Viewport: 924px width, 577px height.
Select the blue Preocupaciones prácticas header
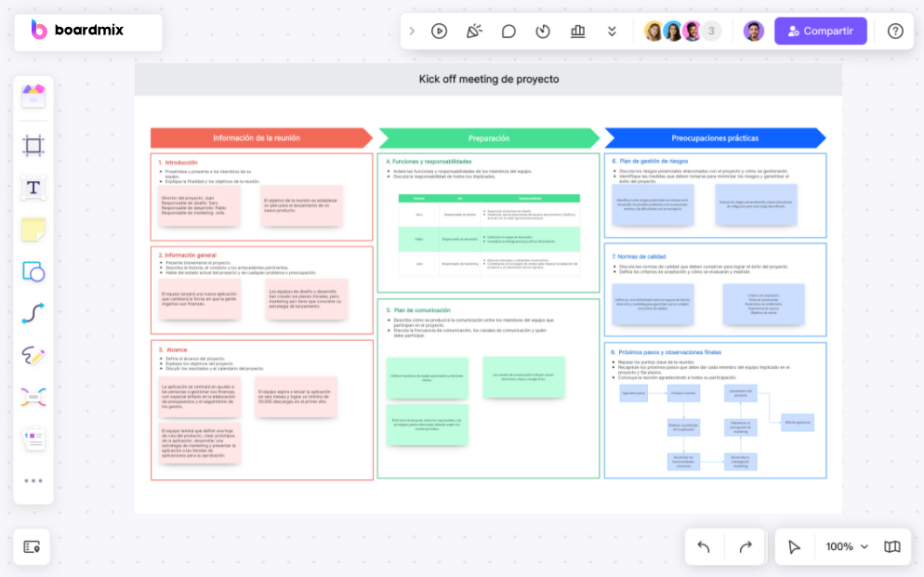coord(716,138)
